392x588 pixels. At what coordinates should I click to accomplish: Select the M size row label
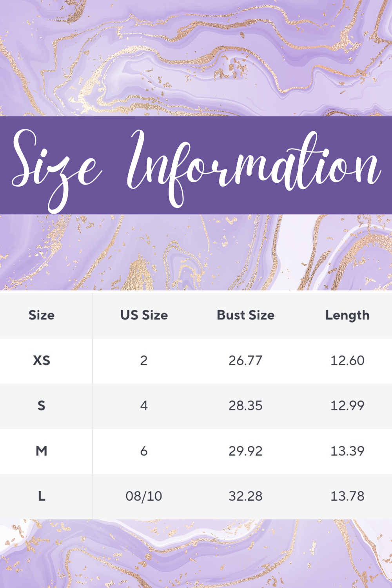point(42,451)
